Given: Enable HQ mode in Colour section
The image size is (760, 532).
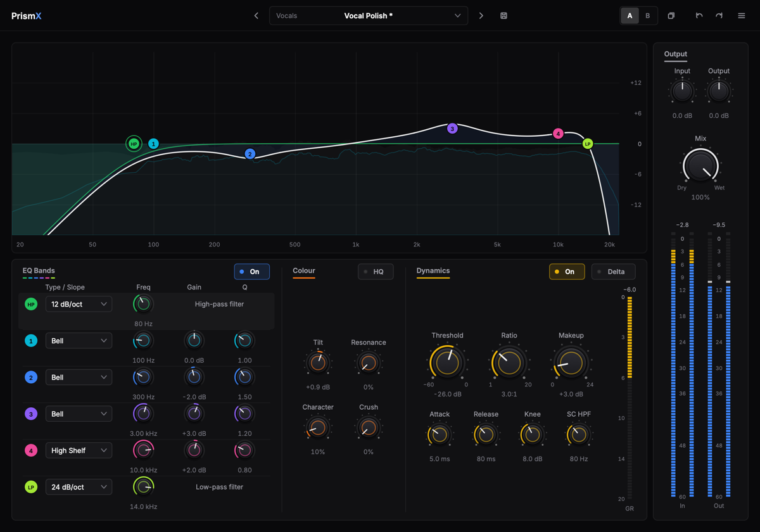Looking at the screenshot, I should coord(376,272).
